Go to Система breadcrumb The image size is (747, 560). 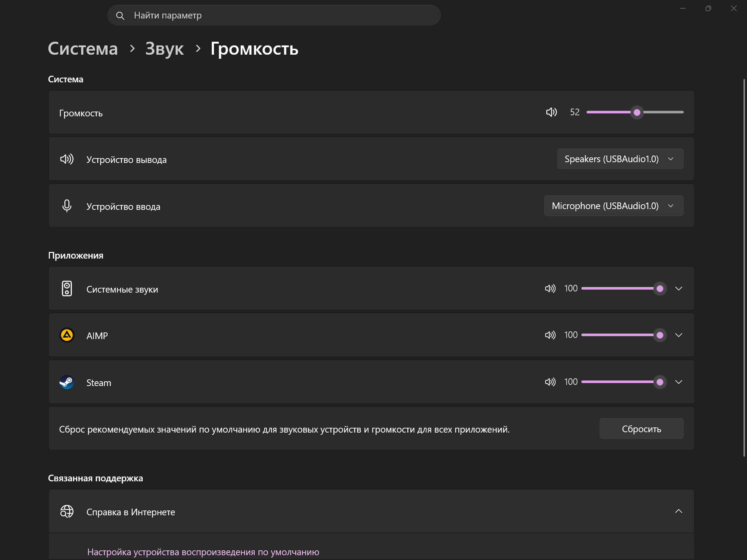coord(83,49)
